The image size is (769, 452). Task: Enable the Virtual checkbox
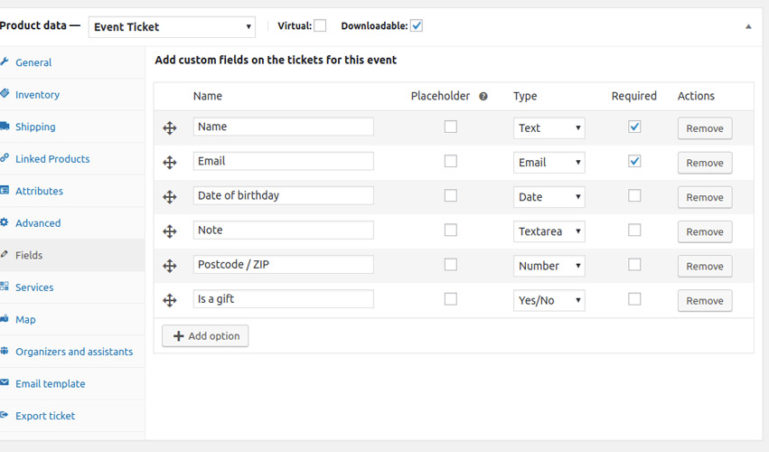pos(320,26)
